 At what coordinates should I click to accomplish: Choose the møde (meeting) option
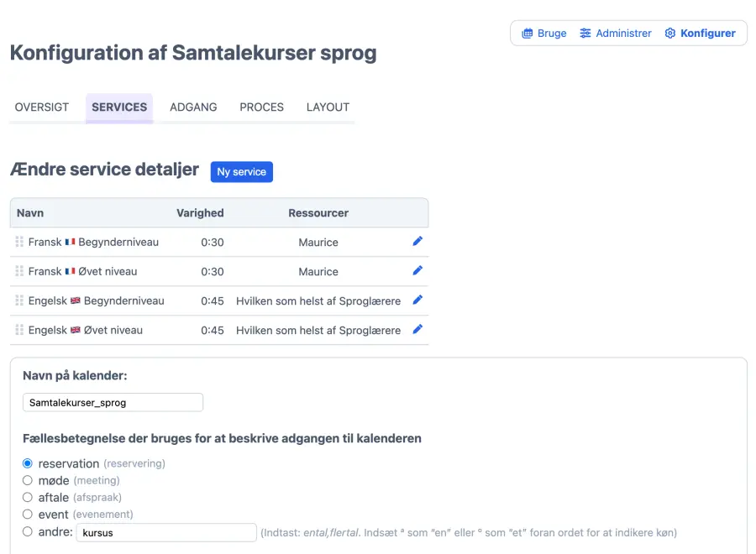[28, 481]
